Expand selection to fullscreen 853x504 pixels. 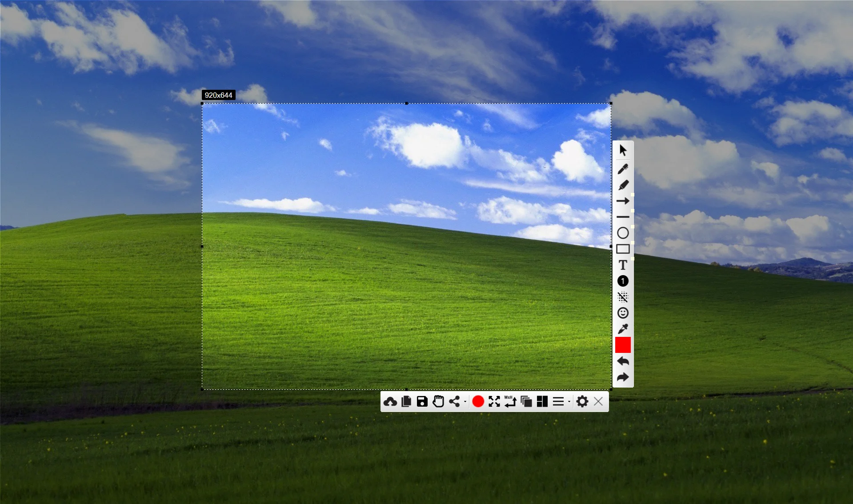point(494,402)
